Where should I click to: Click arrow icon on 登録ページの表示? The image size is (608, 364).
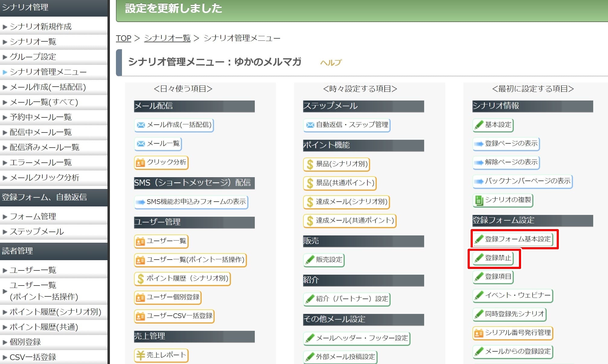click(479, 144)
